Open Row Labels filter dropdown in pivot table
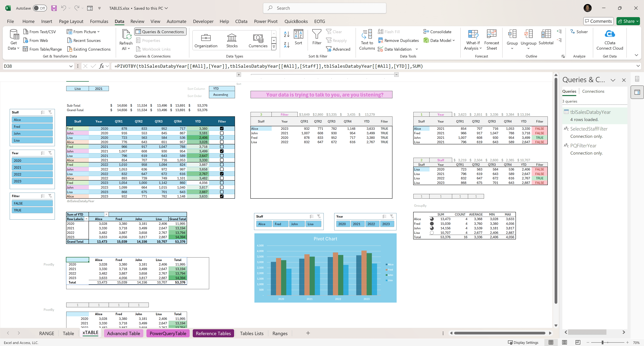644x346 pixels. click(x=86, y=219)
